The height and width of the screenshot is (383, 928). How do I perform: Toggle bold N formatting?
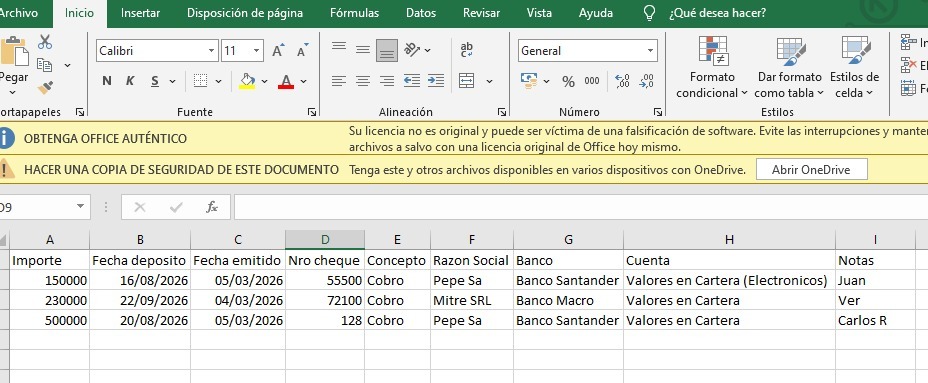[107, 81]
